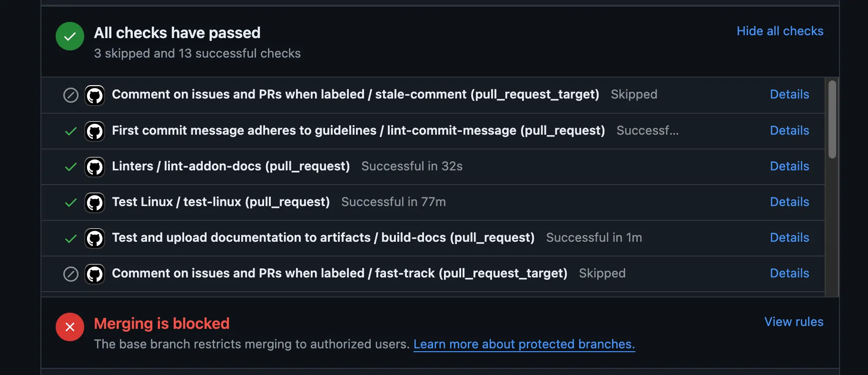View Details of Test Linux check
Screen dimensions: 868x375
789,202
